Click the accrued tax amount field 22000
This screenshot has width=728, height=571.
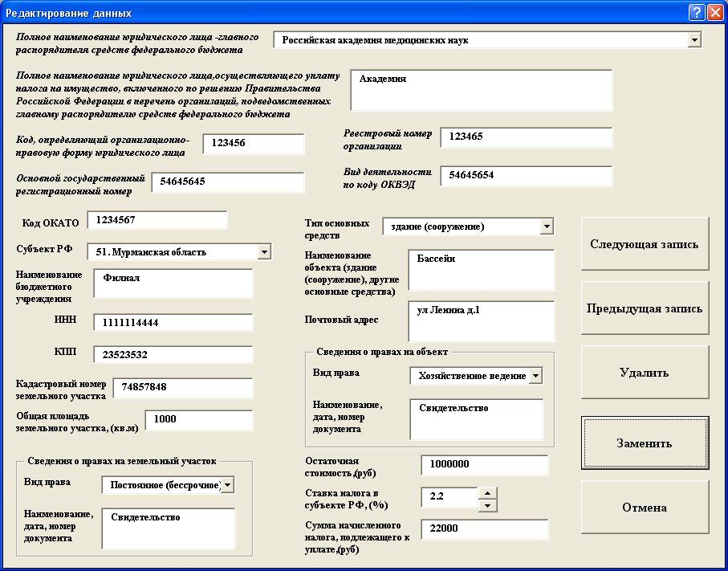point(485,530)
